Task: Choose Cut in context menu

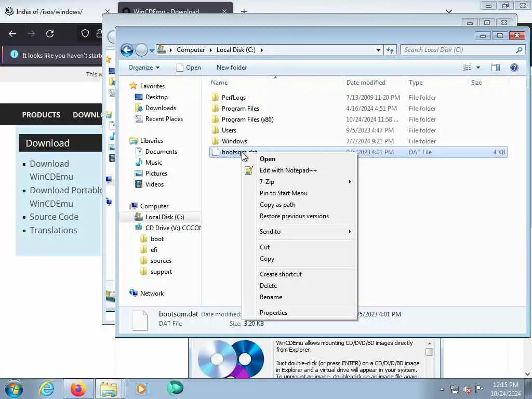Action: [300, 247]
